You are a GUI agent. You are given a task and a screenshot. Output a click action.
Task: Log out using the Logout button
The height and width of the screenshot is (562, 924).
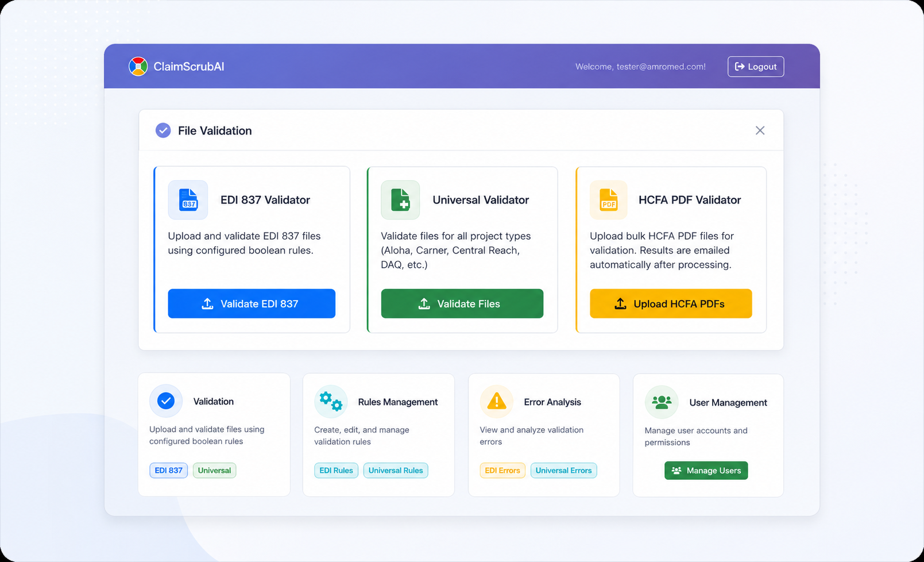coord(756,67)
